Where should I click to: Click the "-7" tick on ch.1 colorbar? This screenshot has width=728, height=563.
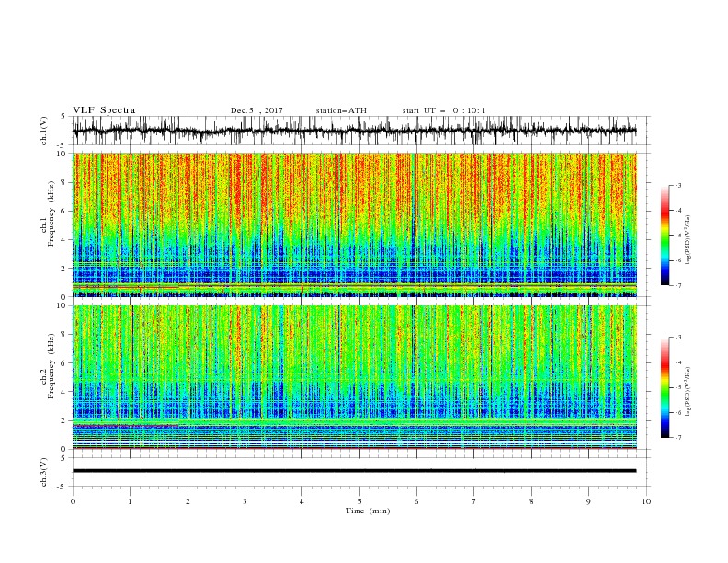(x=677, y=285)
